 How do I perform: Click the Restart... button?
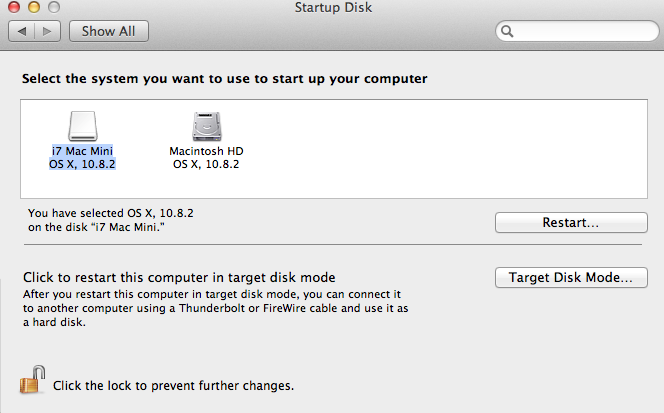[571, 222]
